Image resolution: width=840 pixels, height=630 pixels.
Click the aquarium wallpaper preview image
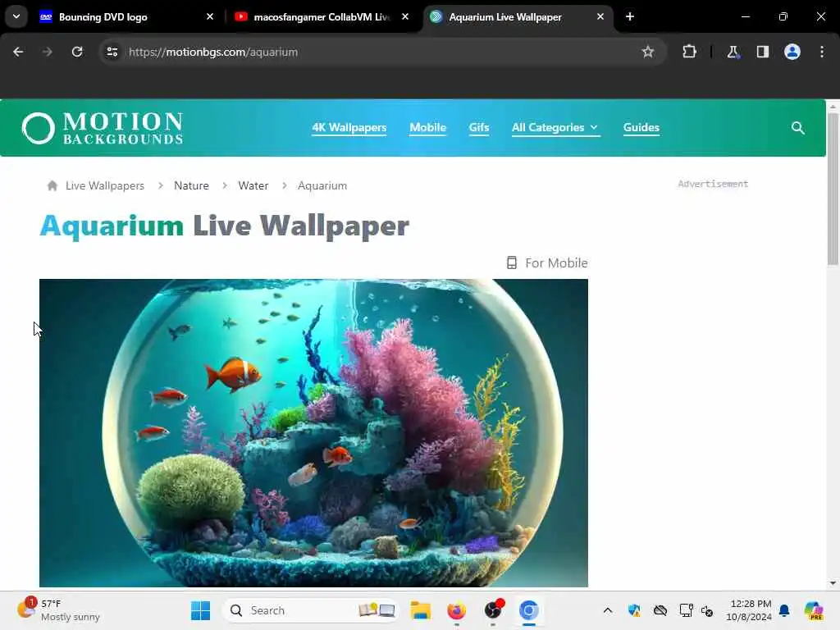click(313, 433)
